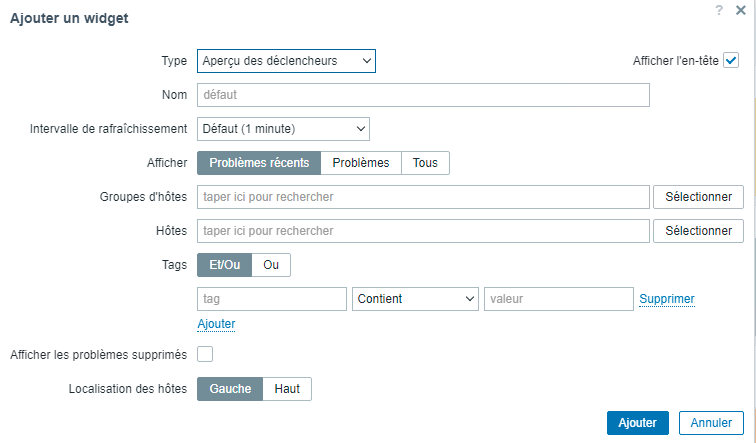Image resolution: width=756 pixels, height=443 pixels.
Task: Select the Tous display option
Action: (x=425, y=163)
